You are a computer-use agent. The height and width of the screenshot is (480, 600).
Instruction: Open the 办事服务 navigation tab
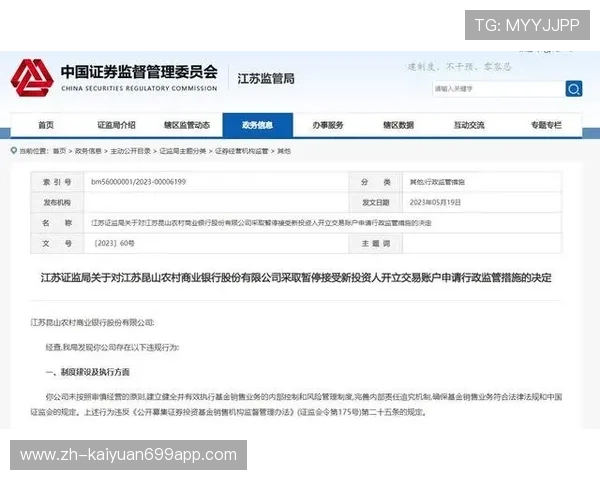328,125
